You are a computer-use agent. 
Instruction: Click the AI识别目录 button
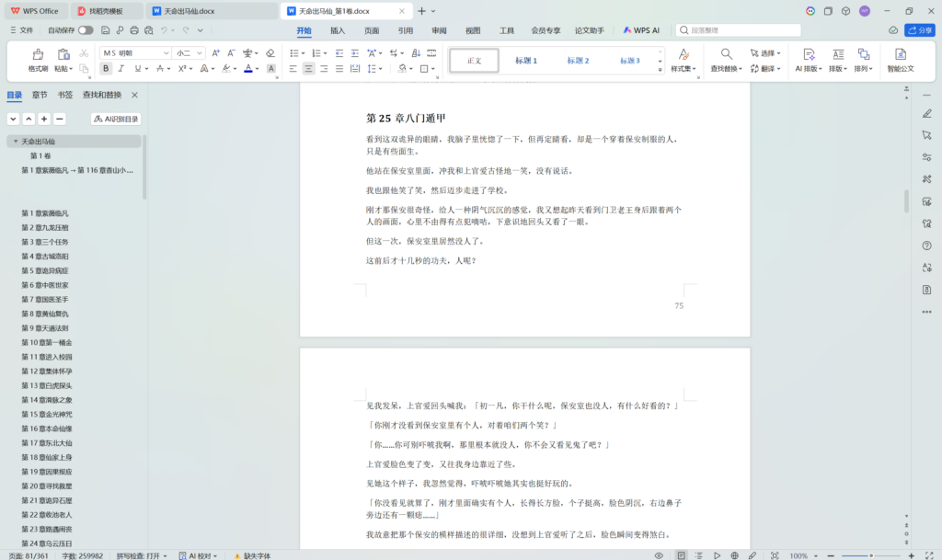116,119
